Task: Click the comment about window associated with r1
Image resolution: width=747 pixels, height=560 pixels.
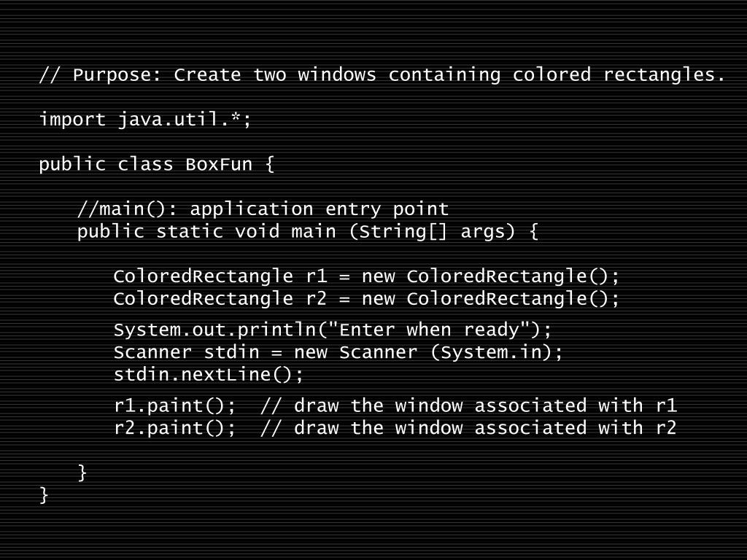Action: 469,405
